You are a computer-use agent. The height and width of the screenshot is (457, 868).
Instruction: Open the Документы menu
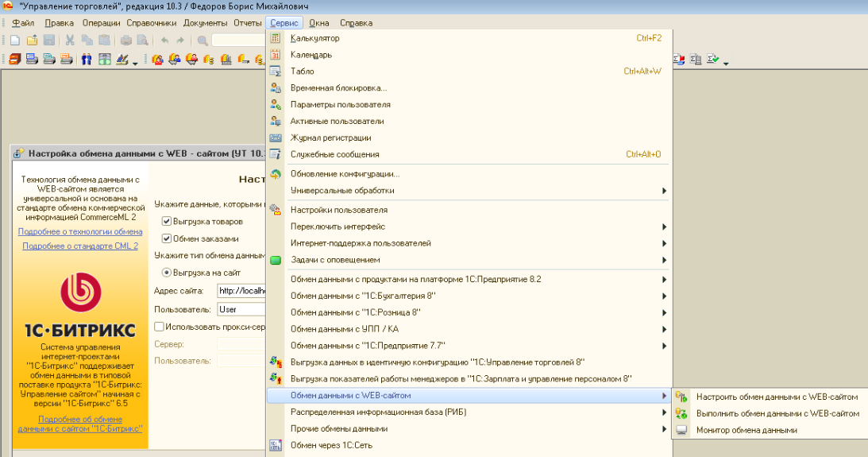[205, 23]
